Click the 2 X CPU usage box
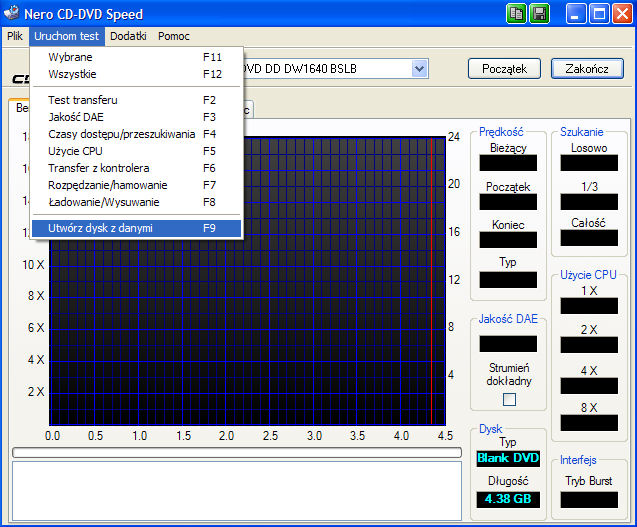Image resolution: width=637 pixels, height=527 pixels. click(x=589, y=345)
